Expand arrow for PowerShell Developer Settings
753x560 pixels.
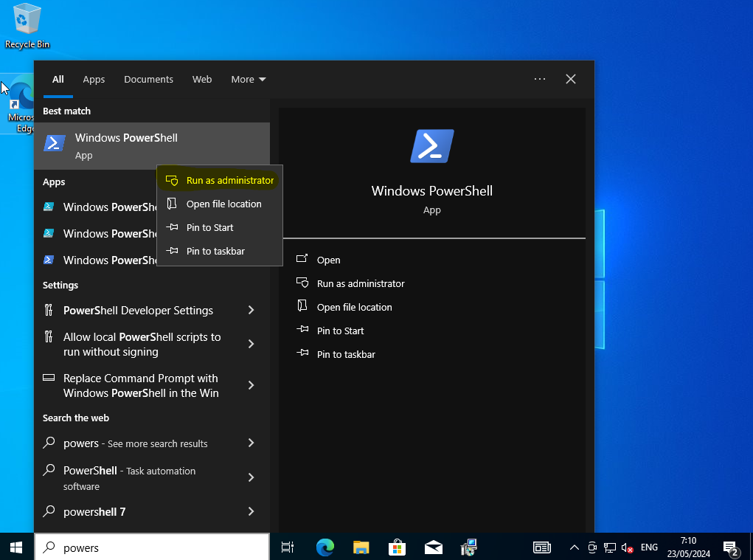(x=251, y=311)
